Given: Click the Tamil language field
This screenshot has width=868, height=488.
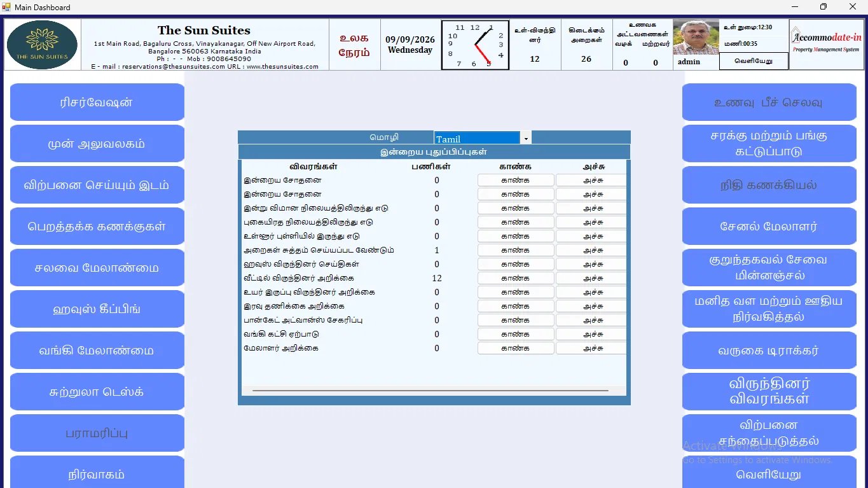Looking at the screenshot, I should coord(477,138).
